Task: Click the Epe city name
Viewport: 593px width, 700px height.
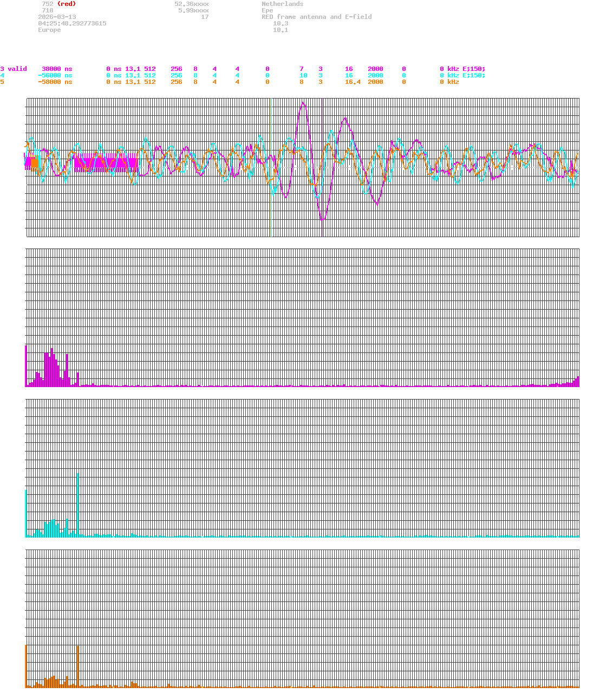Action: 267,10
